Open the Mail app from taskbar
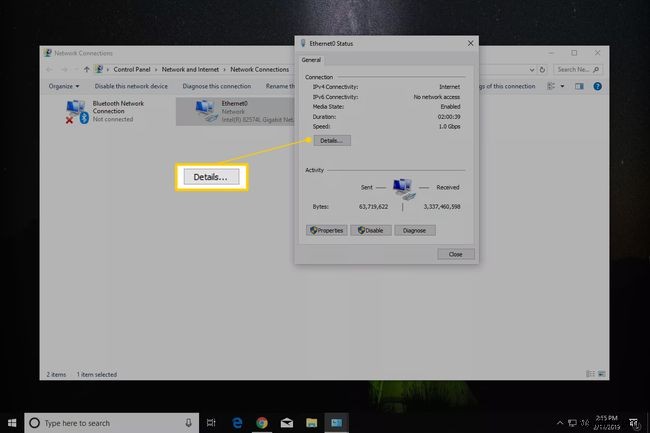Image resolution: width=650 pixels, height=433 pixels. [287, 423]
